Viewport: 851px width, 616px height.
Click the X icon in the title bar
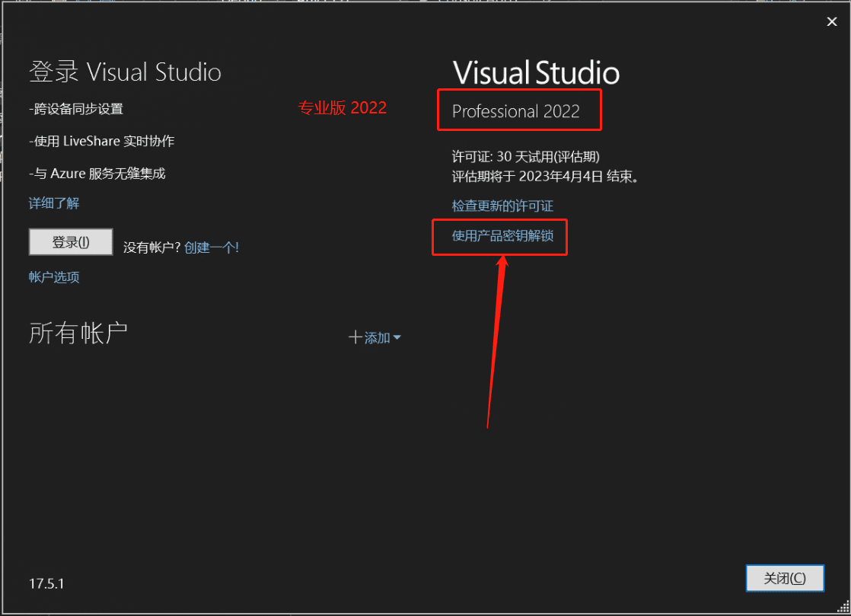[832, 21]
